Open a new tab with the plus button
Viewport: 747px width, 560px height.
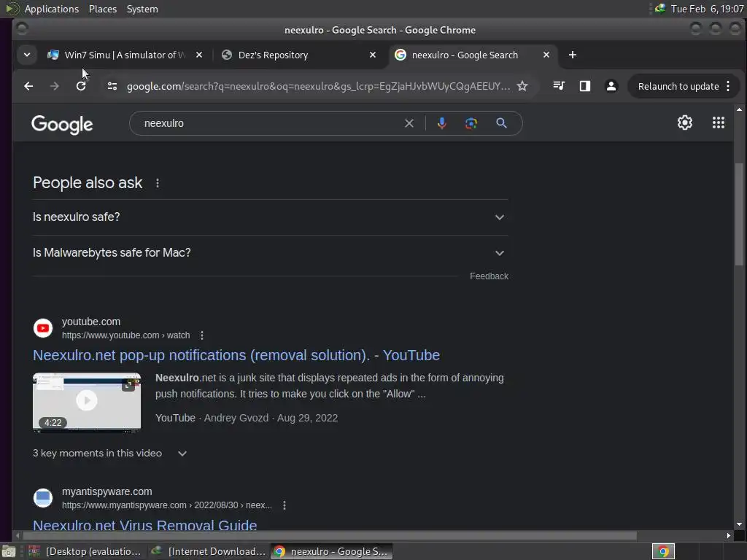click(572, 55)
